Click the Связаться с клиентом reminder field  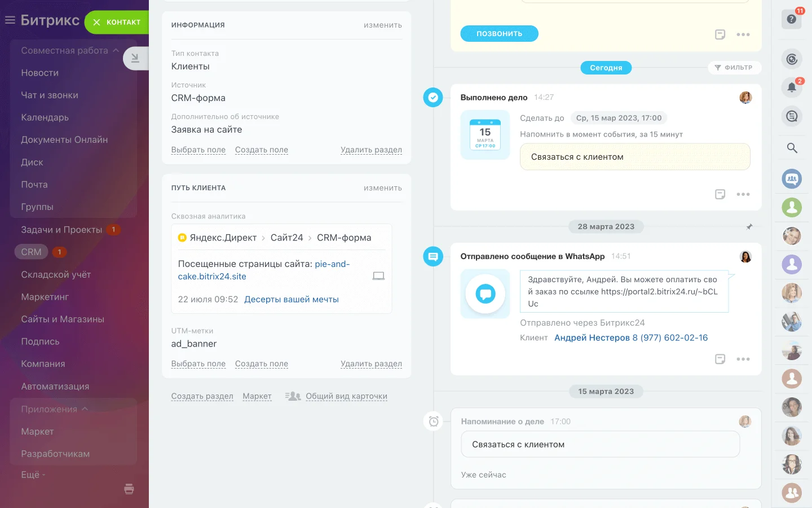pos(600,445)
